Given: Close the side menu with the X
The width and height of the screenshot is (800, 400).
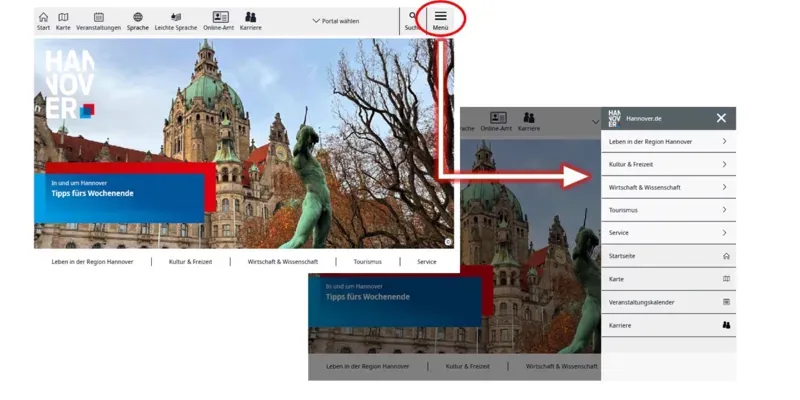Looking at the screenshot, I should (721, 118).
